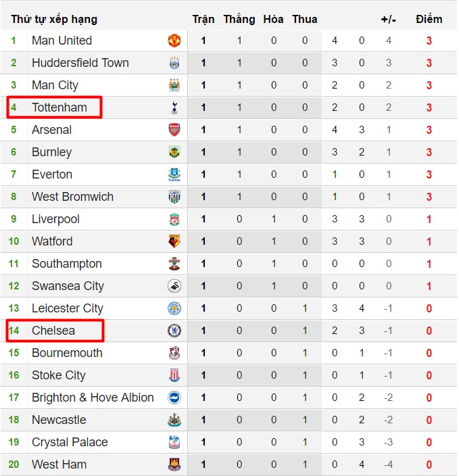
Task: Open the Crystal Palace team link
Action: coord(70,442)
